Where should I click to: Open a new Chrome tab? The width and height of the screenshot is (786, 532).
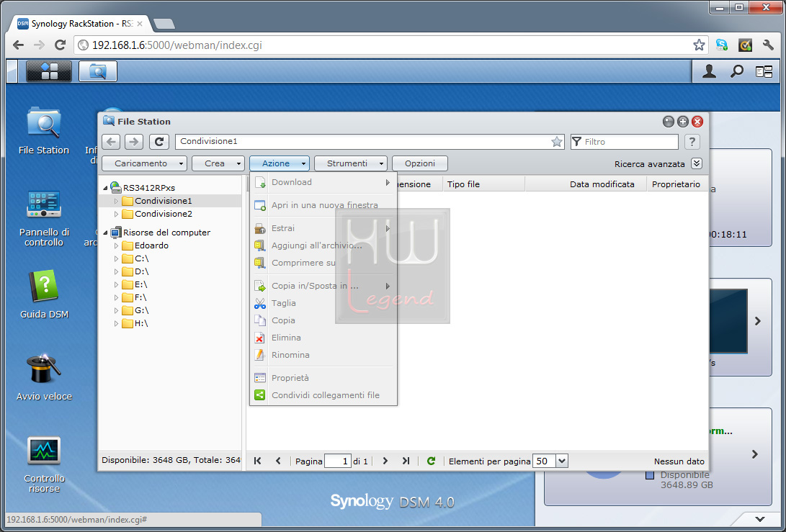(x=164, y=24)
